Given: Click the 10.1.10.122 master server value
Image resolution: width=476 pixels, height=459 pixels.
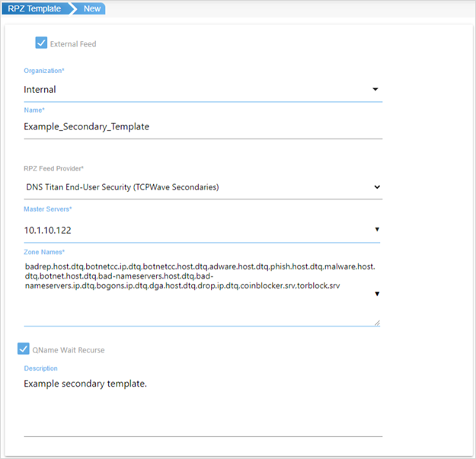Looking at the screenshot, I should [x=47, y=230].
